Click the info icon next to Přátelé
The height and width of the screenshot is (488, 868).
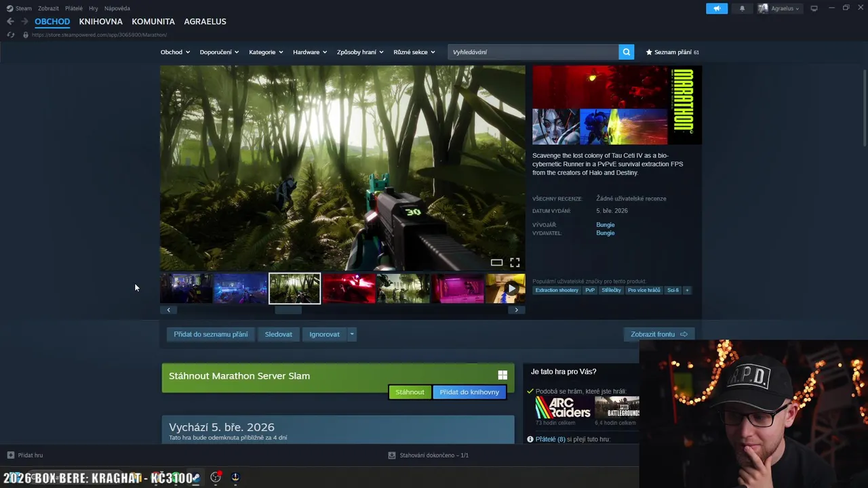pos(530,439)
